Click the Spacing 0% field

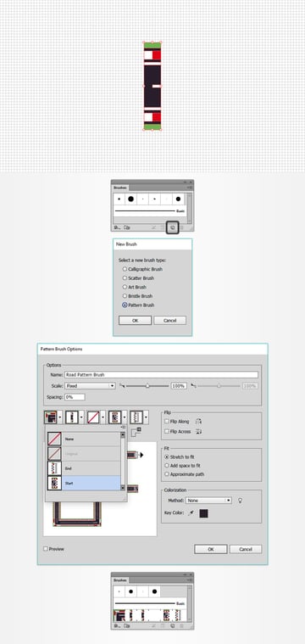coord(75,397)
